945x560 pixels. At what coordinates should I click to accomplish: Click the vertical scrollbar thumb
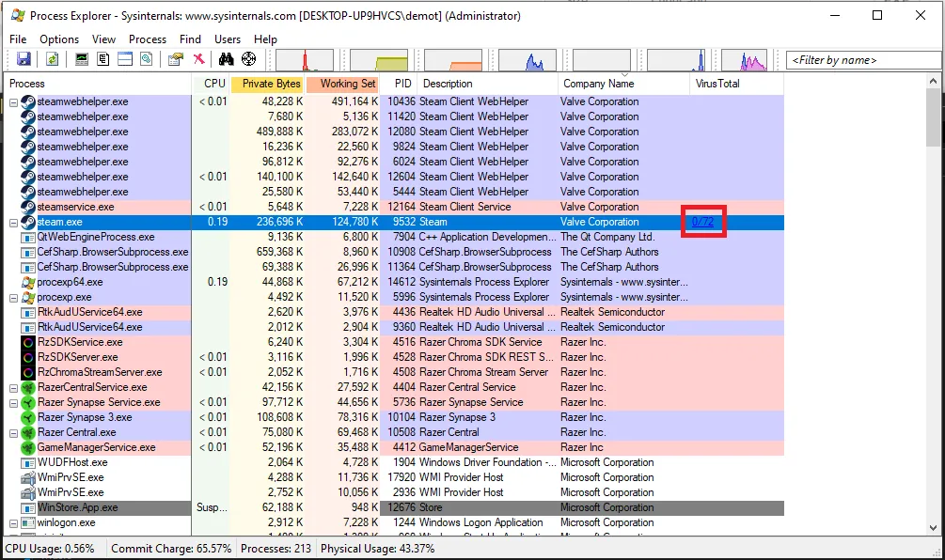(x=933, y=117)
